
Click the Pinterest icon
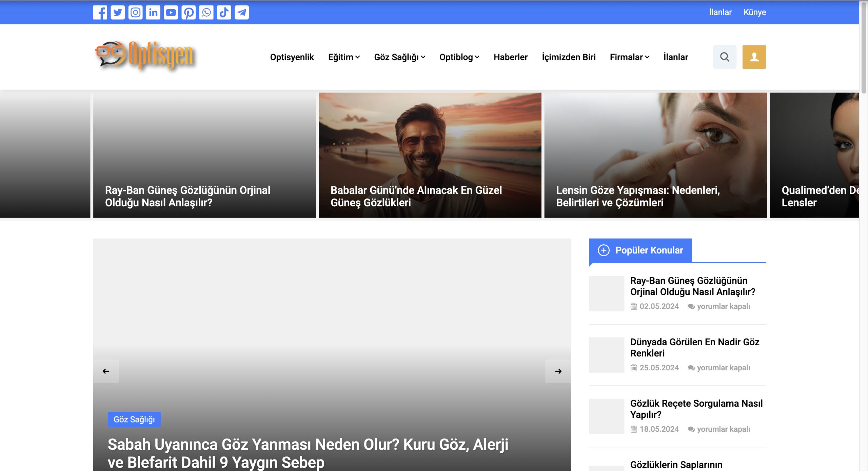click(189, 13)
